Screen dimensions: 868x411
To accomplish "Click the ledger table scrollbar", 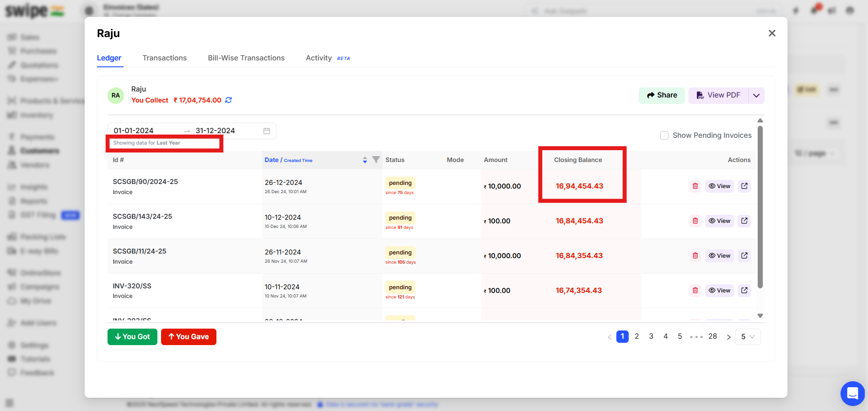I will (x=760, y=207).
